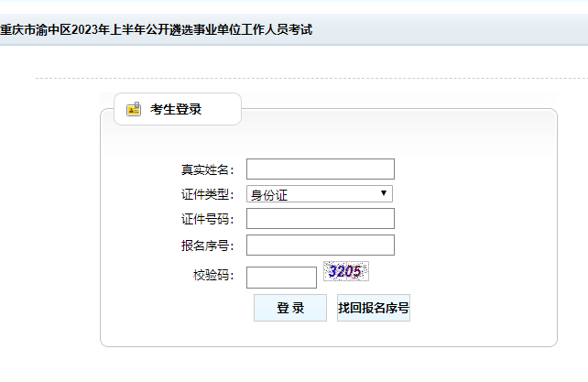Click the 考生登录 panel header label
The width and height of the screenshot is (588, 382).
[176, 110]
